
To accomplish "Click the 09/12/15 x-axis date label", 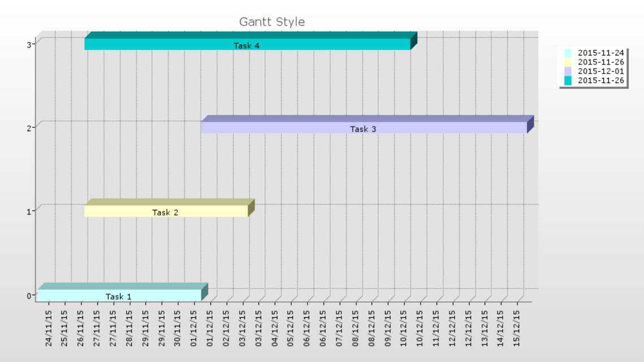I will tap(388, 328).
